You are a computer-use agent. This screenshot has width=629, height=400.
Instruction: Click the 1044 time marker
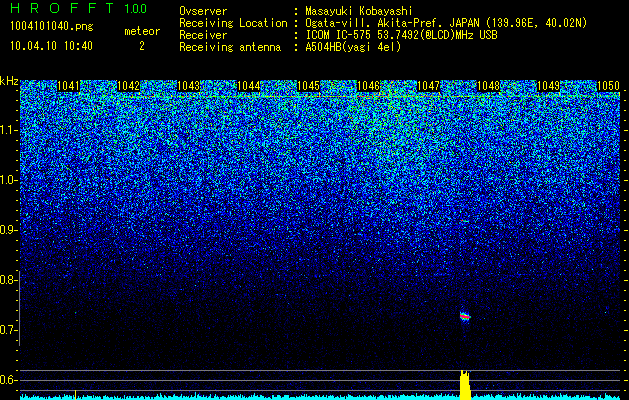pos(249,86)
